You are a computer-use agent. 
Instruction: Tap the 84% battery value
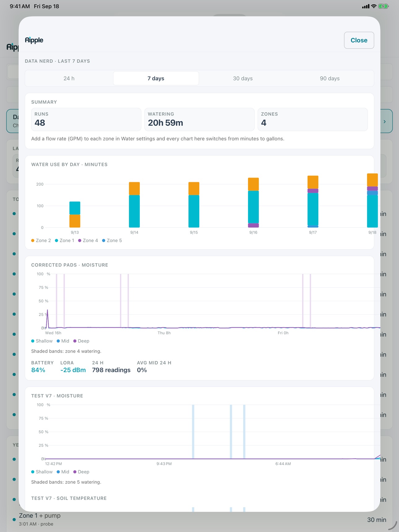[38, 370]
